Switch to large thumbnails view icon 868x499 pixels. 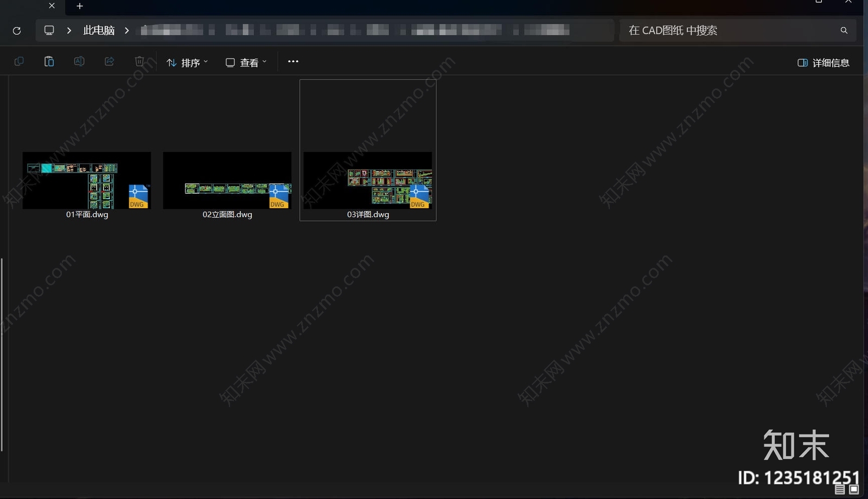[854, 490]
